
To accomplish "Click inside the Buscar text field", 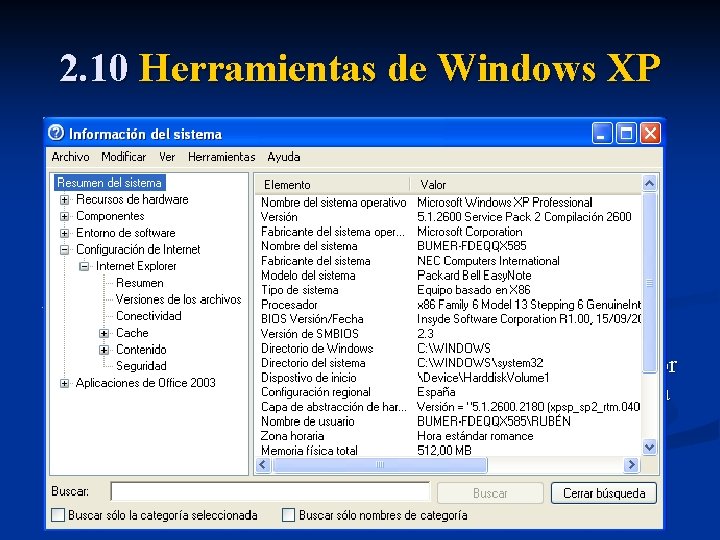I will pos(270,492).
